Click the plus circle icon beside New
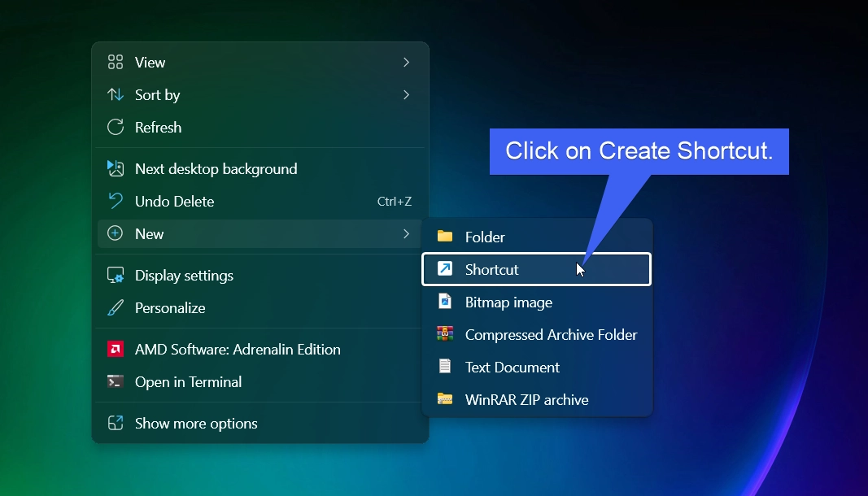868x496 pixels. (116, 233)
